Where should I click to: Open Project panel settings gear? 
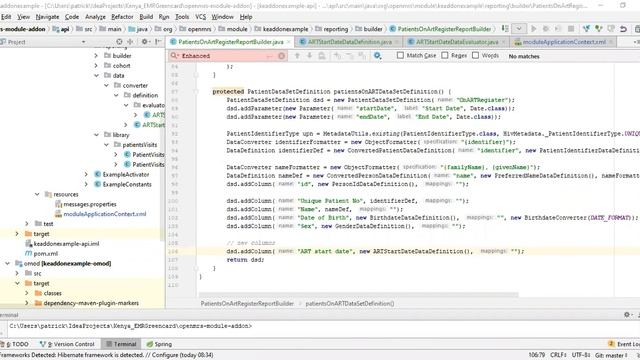point(145,42)
